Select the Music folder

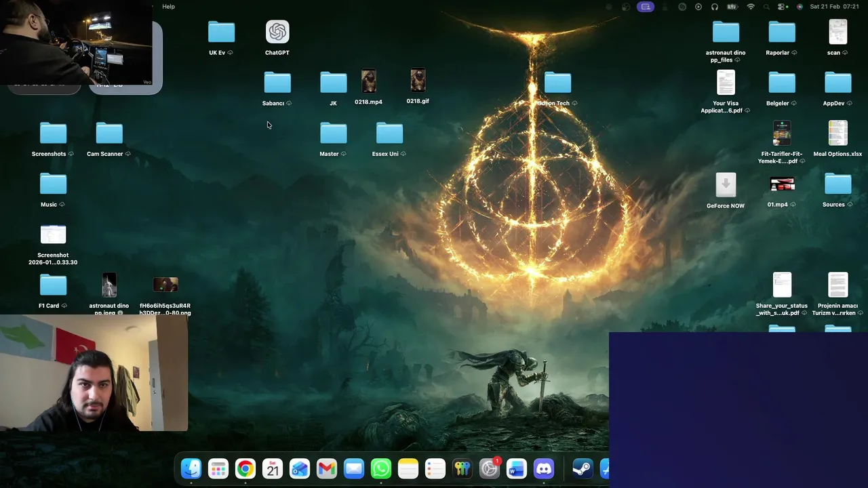coord(53,184)
